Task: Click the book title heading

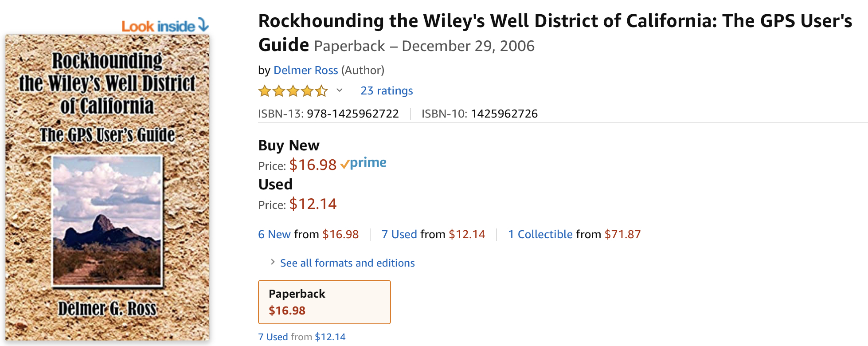Action: (x=555, y=21)
